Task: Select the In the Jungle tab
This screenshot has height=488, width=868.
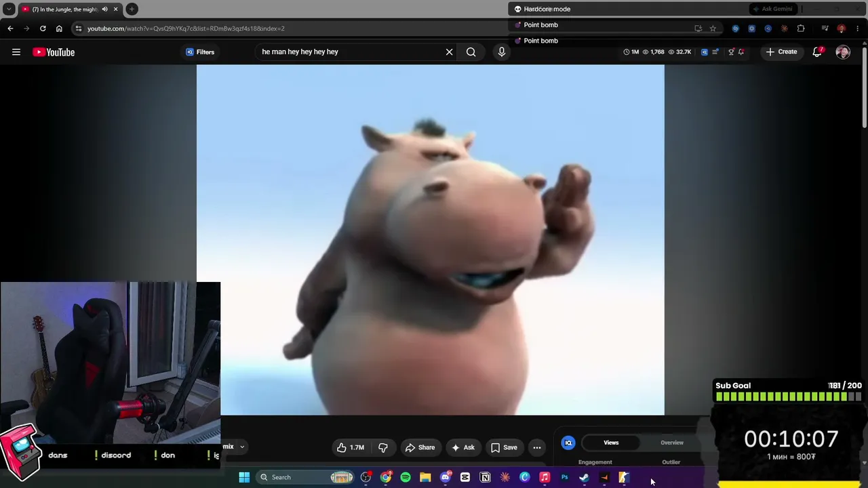Action: coord(70,9)
